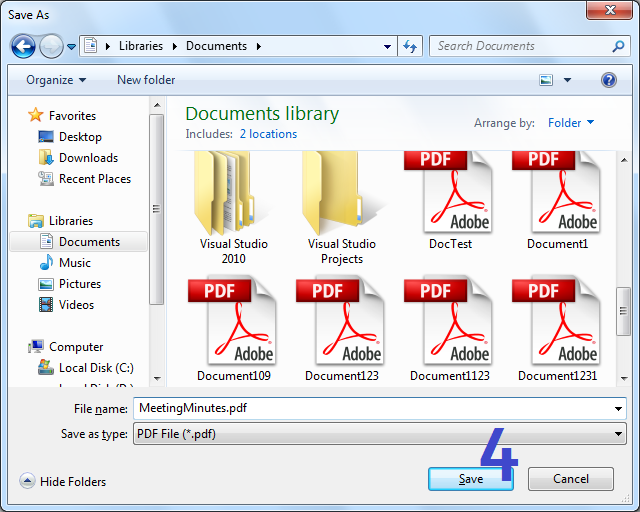Click the Cancel button

point(571,479)
